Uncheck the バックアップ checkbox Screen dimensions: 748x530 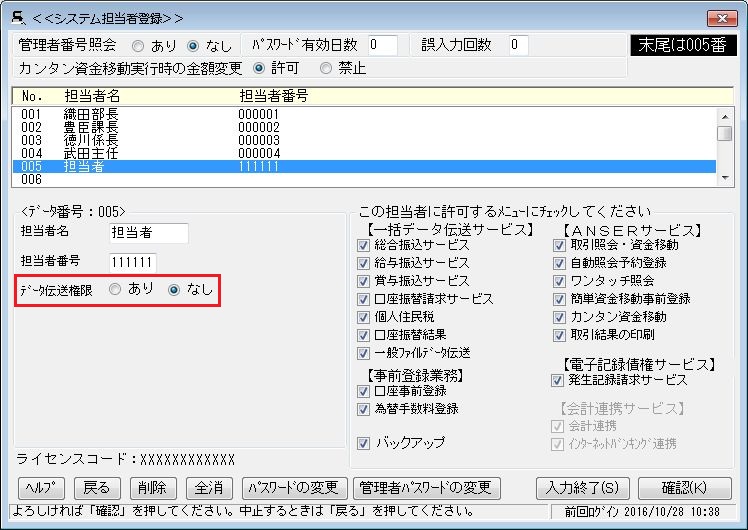(364, 443)
